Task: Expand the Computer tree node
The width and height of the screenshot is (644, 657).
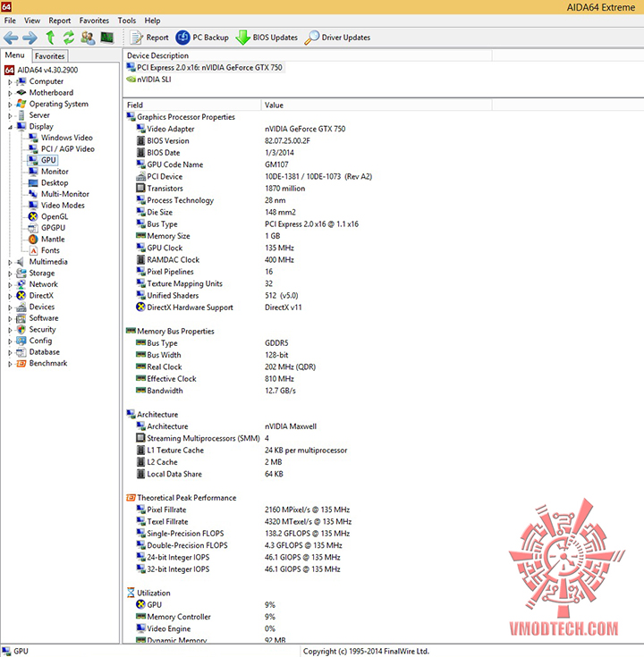Action: [10, 82]
